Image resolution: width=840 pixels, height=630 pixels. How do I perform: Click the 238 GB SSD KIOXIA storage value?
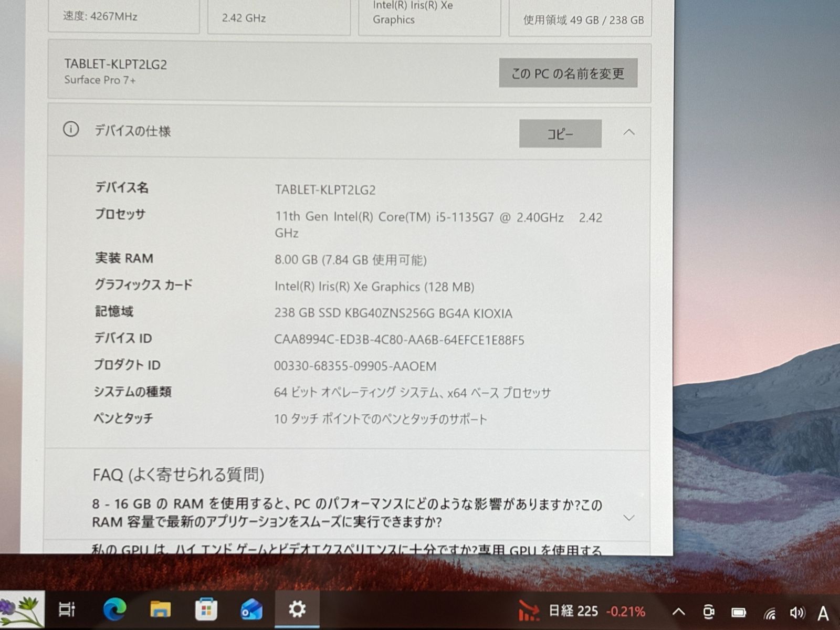coord(393,313)
